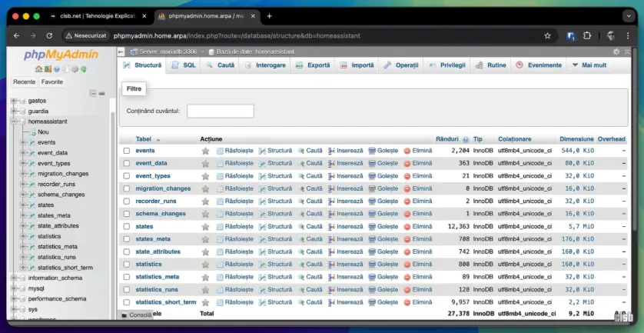Click the Conținând cuvântul filter input field
The width and height of the screenshot is (644, 333).
220,111
